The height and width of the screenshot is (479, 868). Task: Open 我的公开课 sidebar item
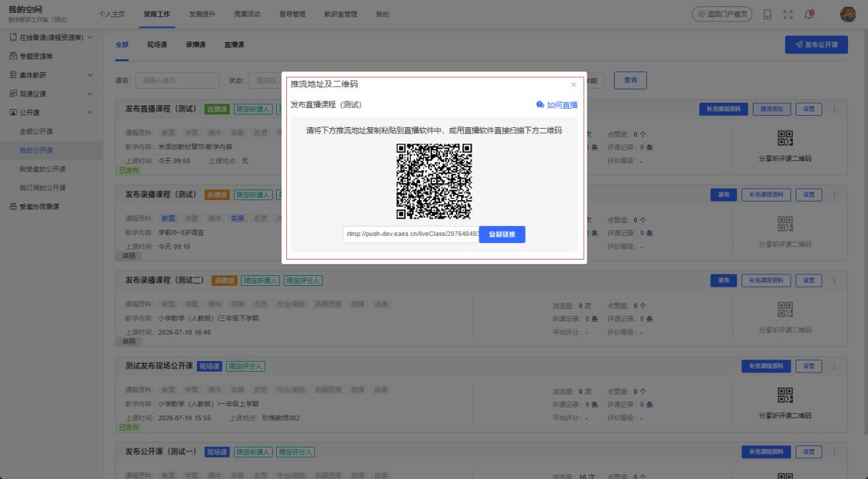[x=36, y=150]
